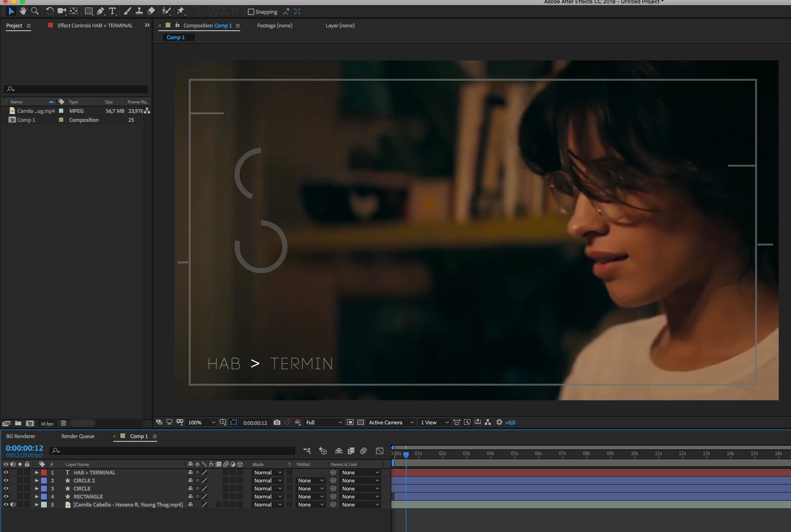
Task: Select the Pen tool
Action: point(101,11)
